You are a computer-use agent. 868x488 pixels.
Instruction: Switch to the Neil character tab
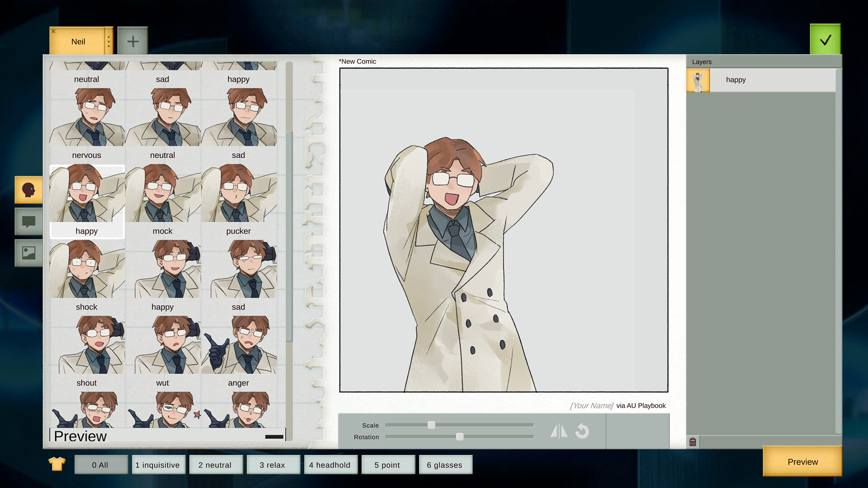(x=79, y=41)
